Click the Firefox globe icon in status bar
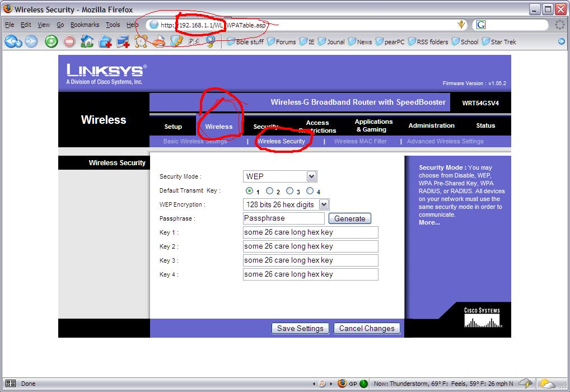570x392 pixels. point(342,383)
